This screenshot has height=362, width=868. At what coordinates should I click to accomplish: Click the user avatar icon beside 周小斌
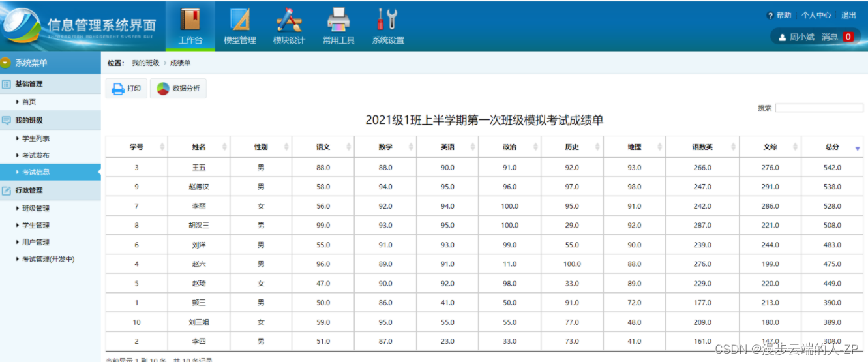point(782,37)
